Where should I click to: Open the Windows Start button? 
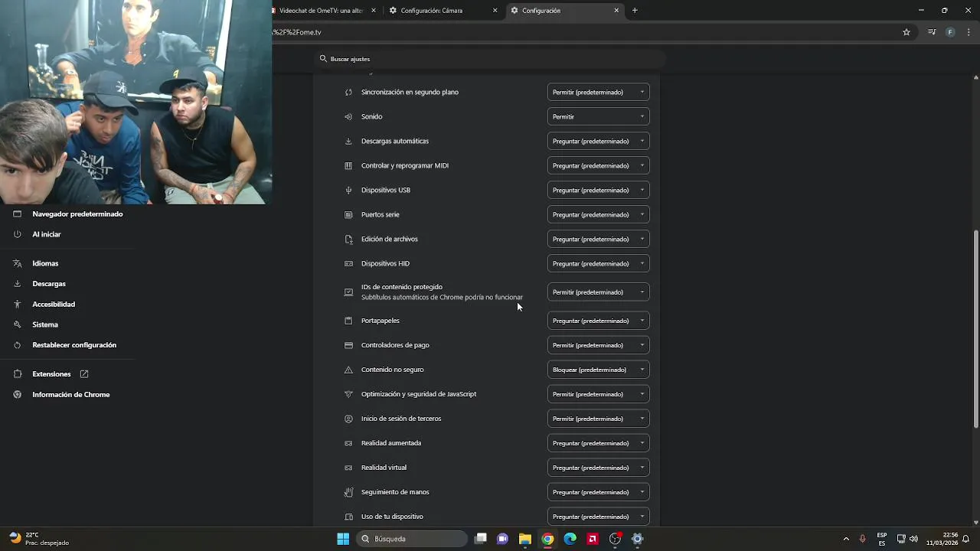point(343,539)
